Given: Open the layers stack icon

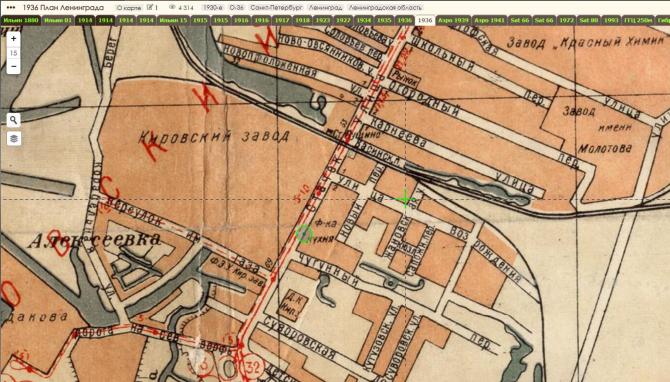Looking at the screenshot, I should (x=14, y=138).
